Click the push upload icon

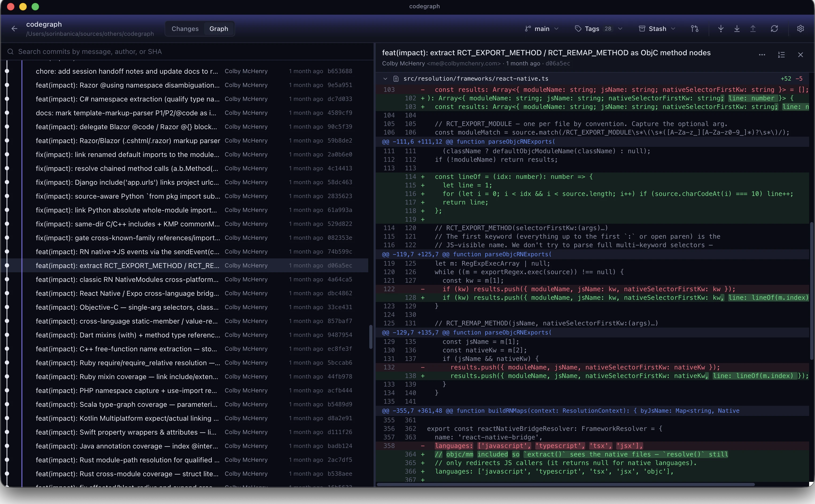pyautogui.click(x=753, y=29)
